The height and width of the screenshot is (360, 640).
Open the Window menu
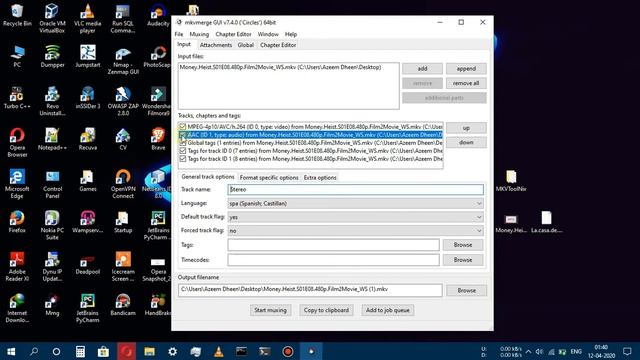pyautogui.click(x=268, y=34)
